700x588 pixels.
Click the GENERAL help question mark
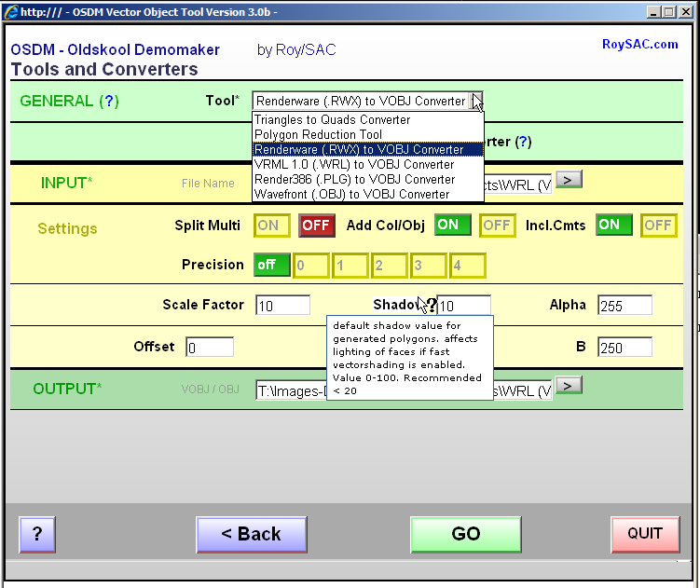[x=108, y=101]
